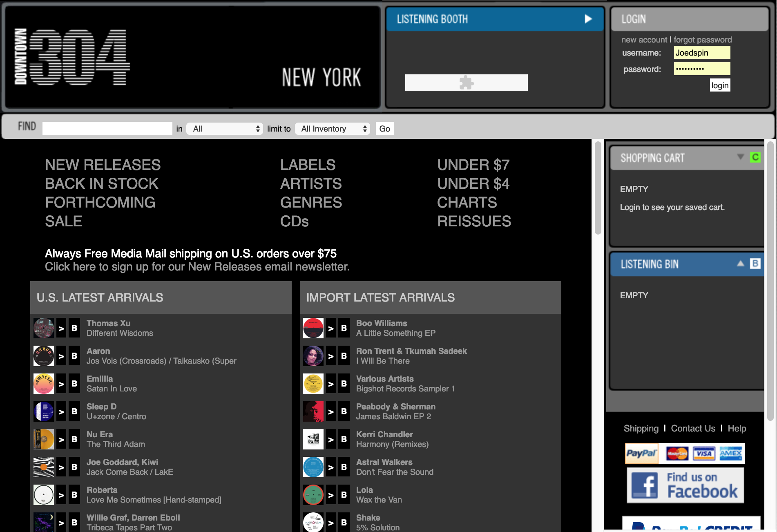
Task: Expand the Listening Bin panel arrow
Action: point(740,264)
